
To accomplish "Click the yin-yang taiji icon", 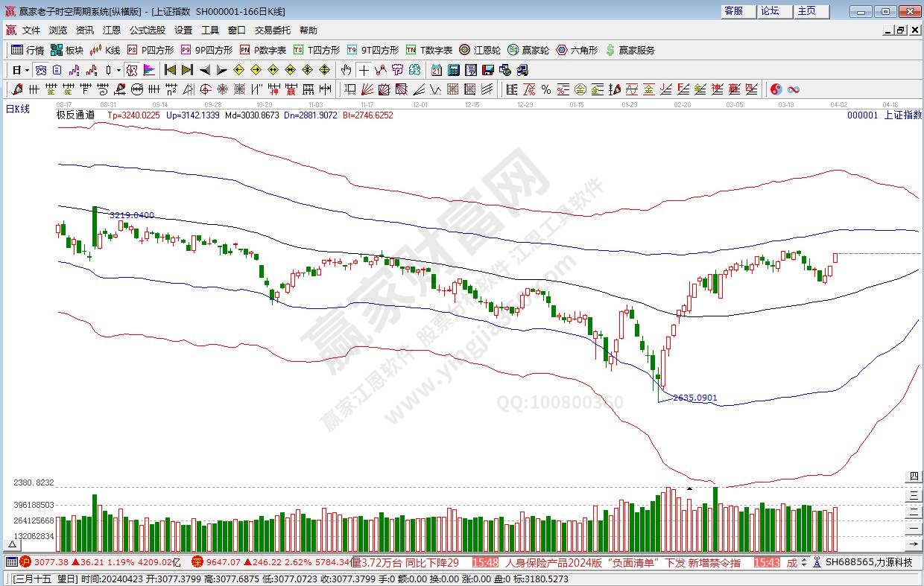I will [776, 89].
